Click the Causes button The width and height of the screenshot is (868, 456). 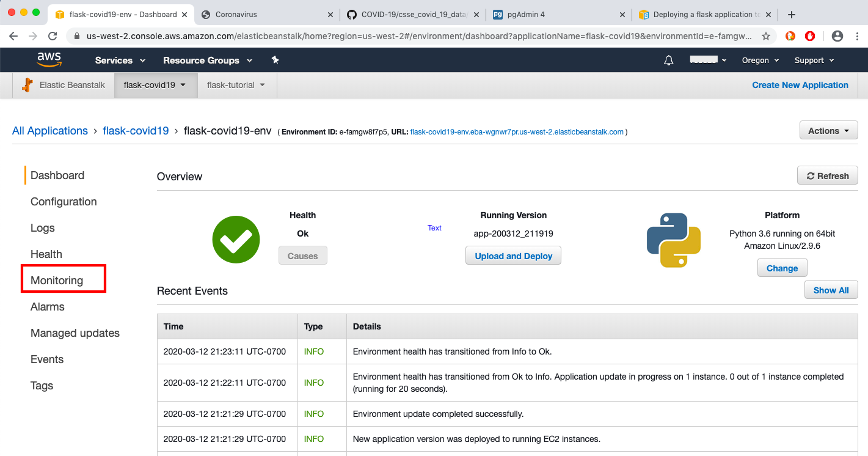[303, 256]
